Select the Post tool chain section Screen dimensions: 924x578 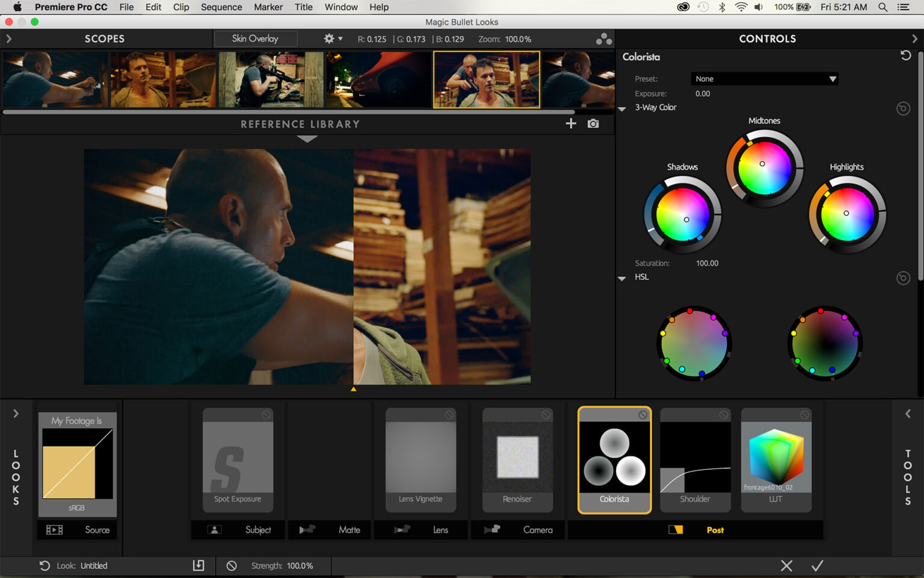695,530
